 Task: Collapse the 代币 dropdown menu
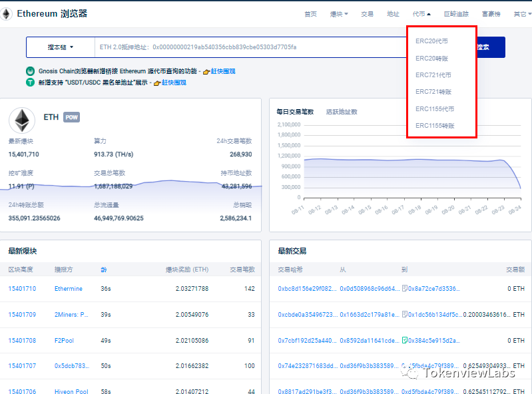421,14
